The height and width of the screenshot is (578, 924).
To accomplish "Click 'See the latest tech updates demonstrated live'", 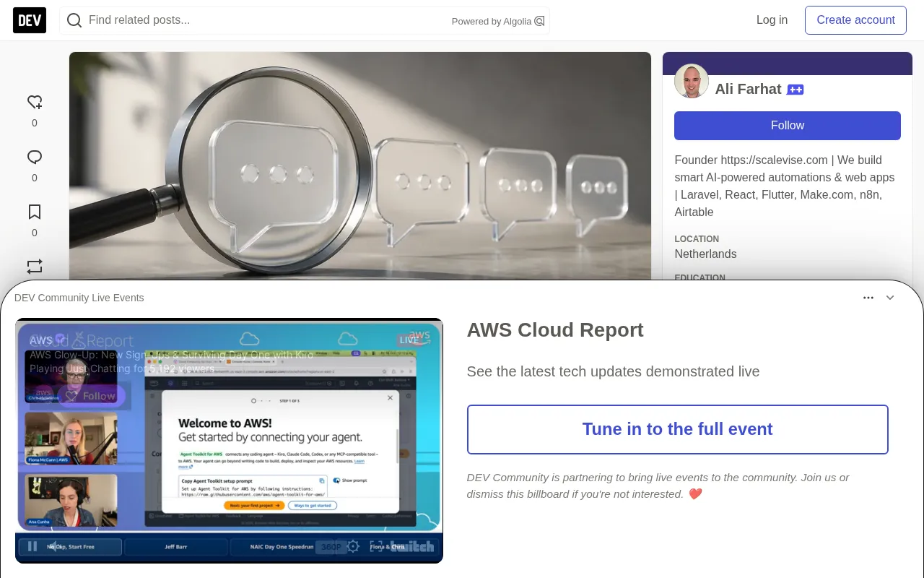I will tap(613, 371).
